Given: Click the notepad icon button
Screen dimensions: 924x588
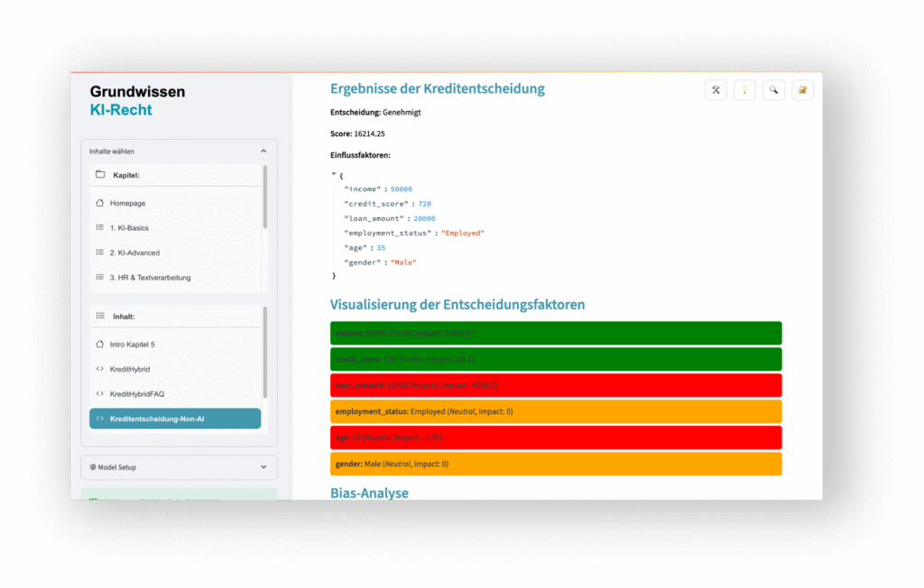Looking at the screenshot, I should point(802,89).
